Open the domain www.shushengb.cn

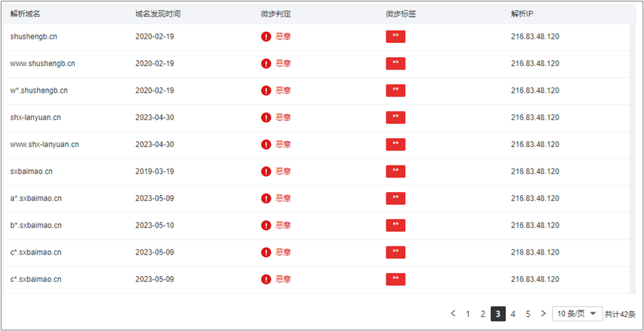click(43, 64)
